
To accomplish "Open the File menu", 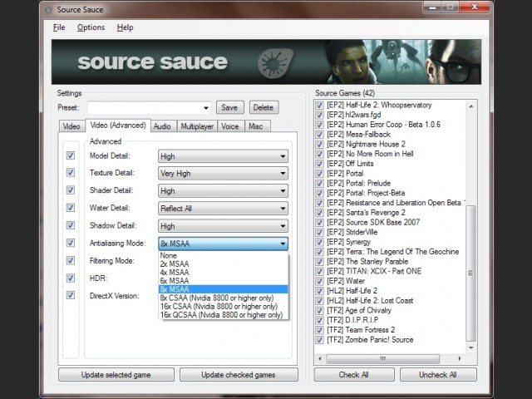I will [59, 27].
